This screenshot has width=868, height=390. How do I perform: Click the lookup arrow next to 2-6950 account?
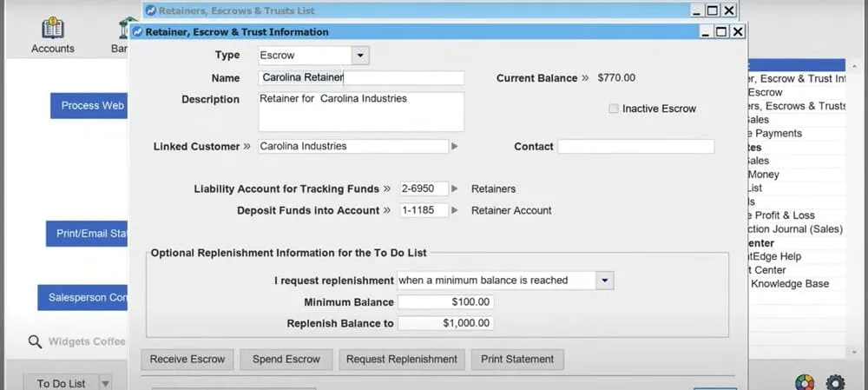click(455, 188)
